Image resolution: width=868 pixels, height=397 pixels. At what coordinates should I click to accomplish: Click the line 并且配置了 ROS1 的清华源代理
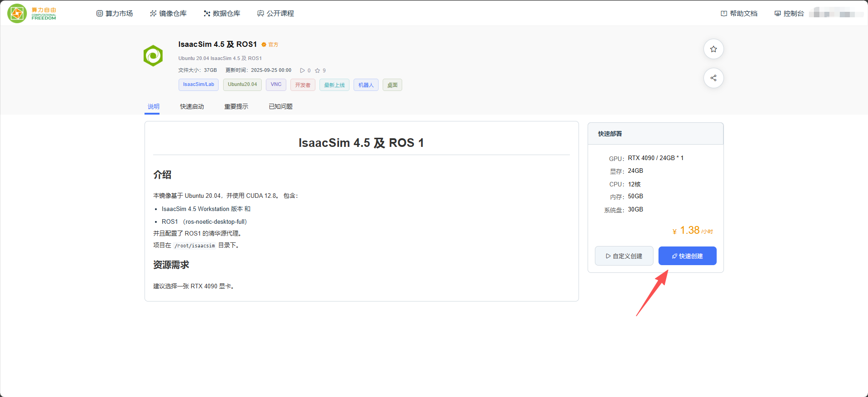[198, 234]
